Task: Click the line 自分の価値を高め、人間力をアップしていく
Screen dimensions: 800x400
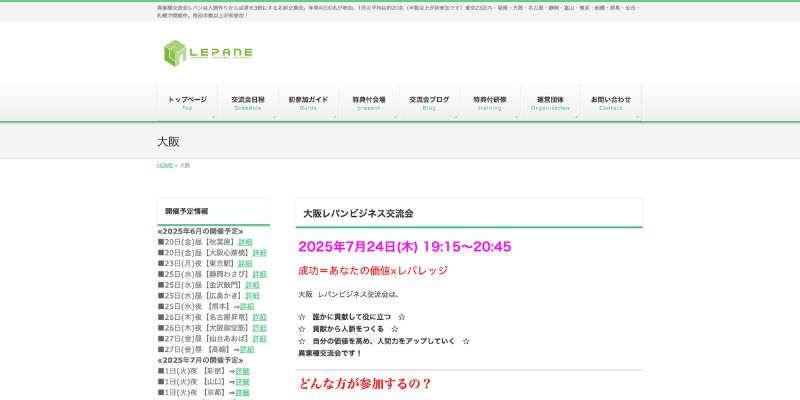Action: (x=384, y=341)
